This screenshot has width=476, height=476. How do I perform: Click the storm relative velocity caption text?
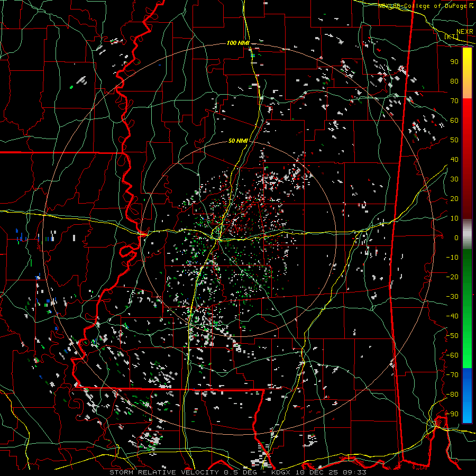237,472
